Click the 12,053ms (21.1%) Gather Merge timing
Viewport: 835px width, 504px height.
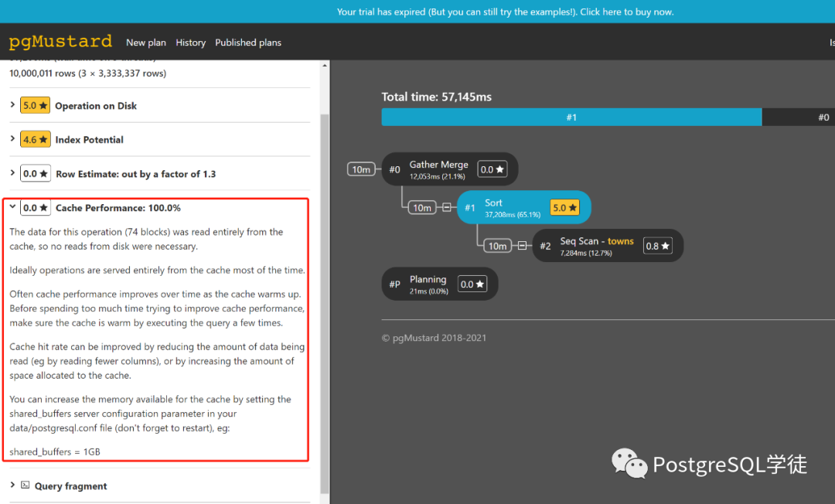coord(437,177)
